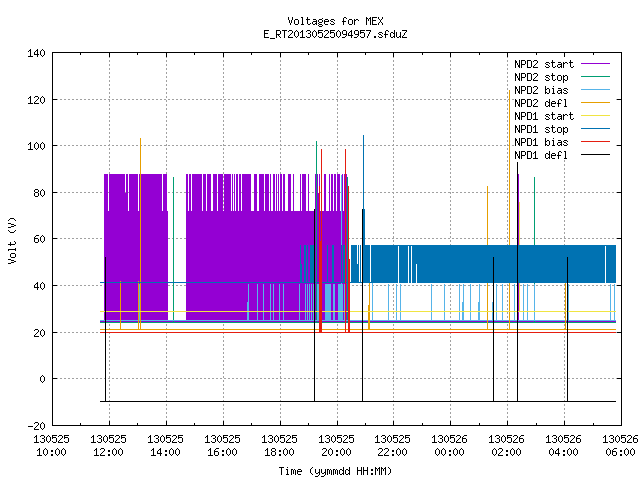Click the x-axis tick 130525 16:00

click(222, 446)
